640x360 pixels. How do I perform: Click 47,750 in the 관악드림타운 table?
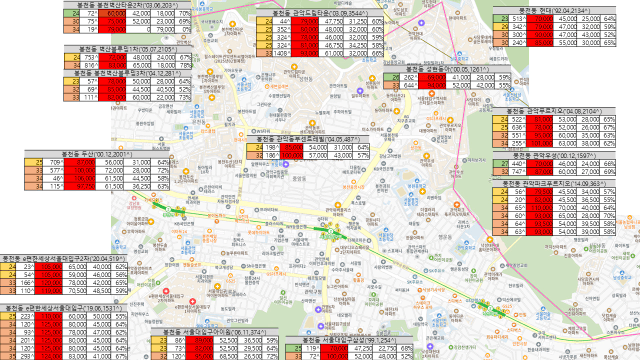tap(331, 21)
